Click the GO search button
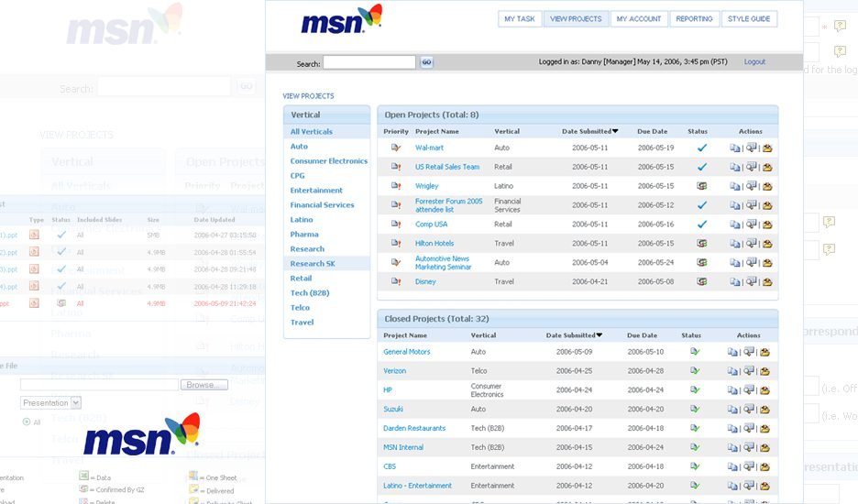The height and width of the screenshot is (504, 858). click(426, 62)
